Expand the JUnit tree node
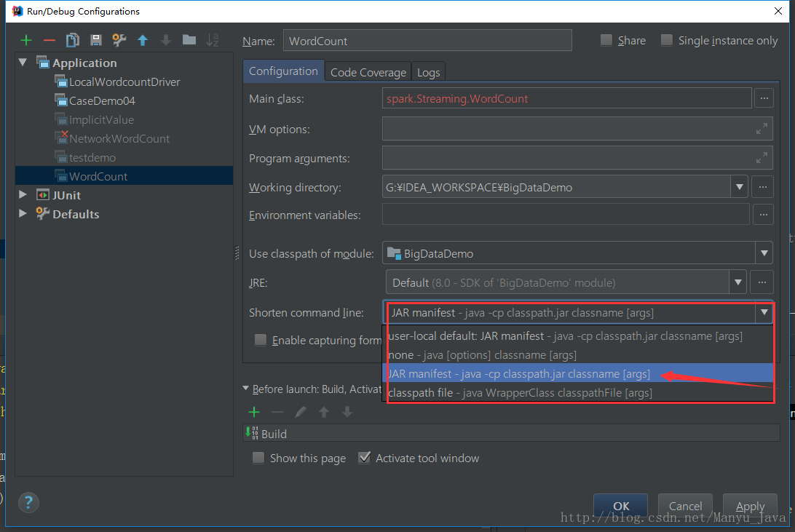This screenshot has width=795, height=532. point(23,194)
